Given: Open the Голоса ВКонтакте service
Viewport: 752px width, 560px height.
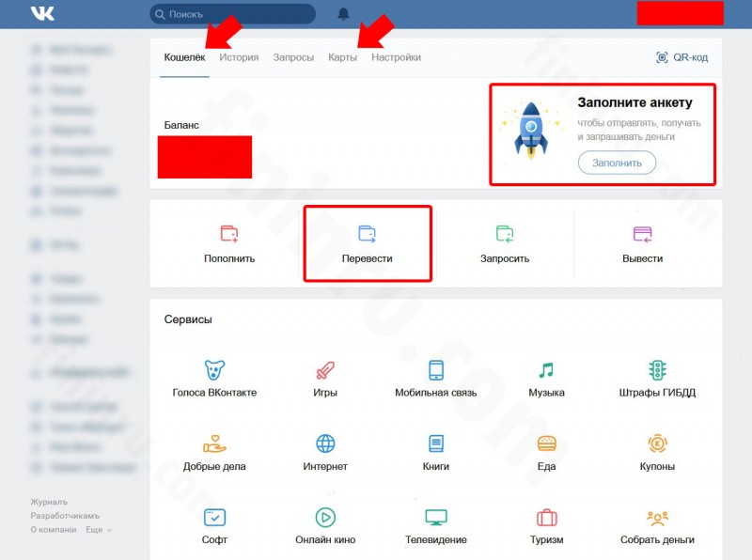Looking at the screenshot, I should (214, 379).
